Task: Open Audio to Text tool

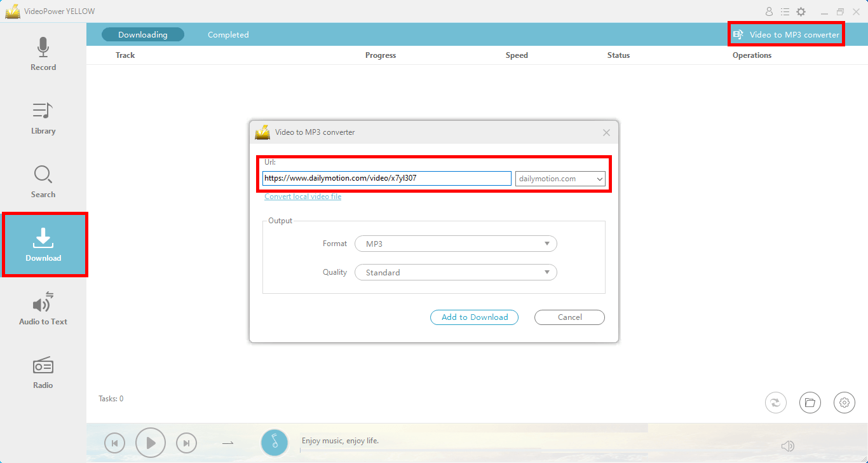Action: 43,309
